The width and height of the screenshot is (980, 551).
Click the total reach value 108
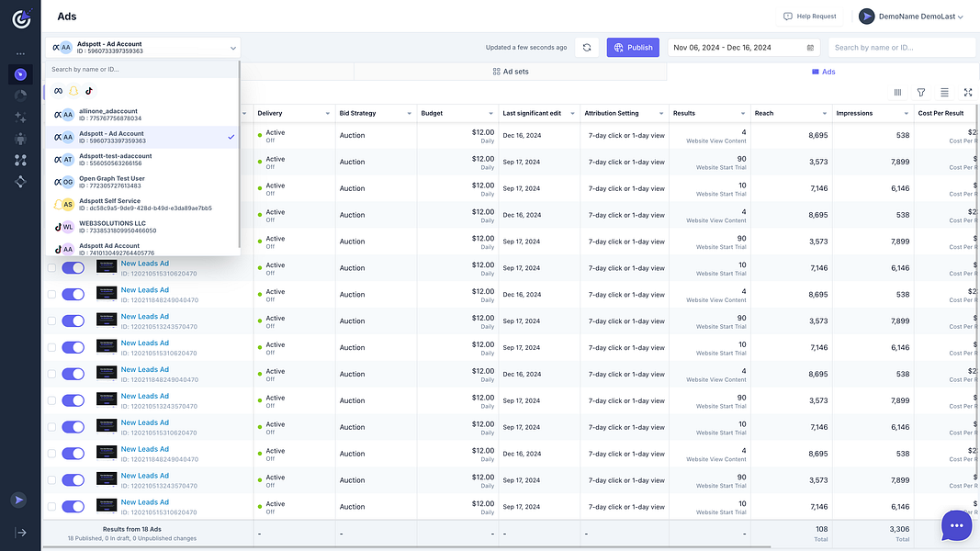click(821, 529)
